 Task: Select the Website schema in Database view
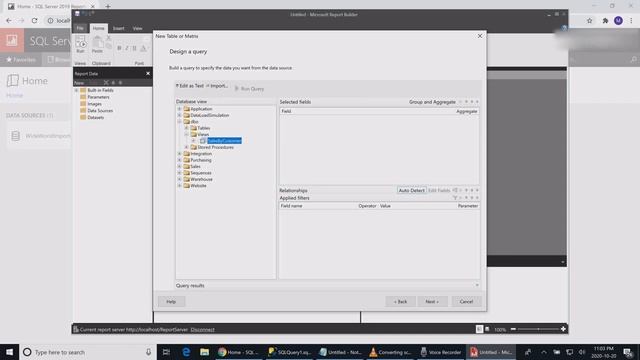[198, 186]
